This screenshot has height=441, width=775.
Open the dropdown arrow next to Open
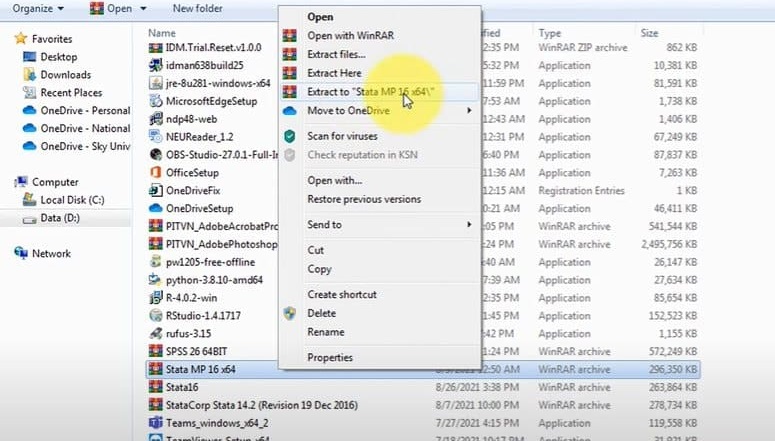144,9
